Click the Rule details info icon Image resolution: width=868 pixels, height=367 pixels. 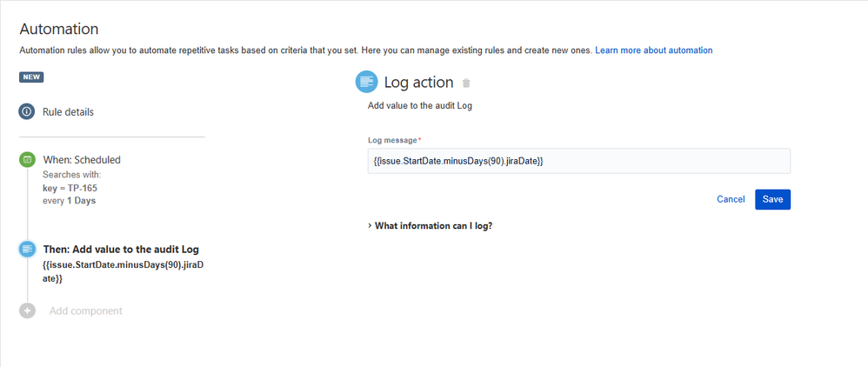click(x=27, y=112)
